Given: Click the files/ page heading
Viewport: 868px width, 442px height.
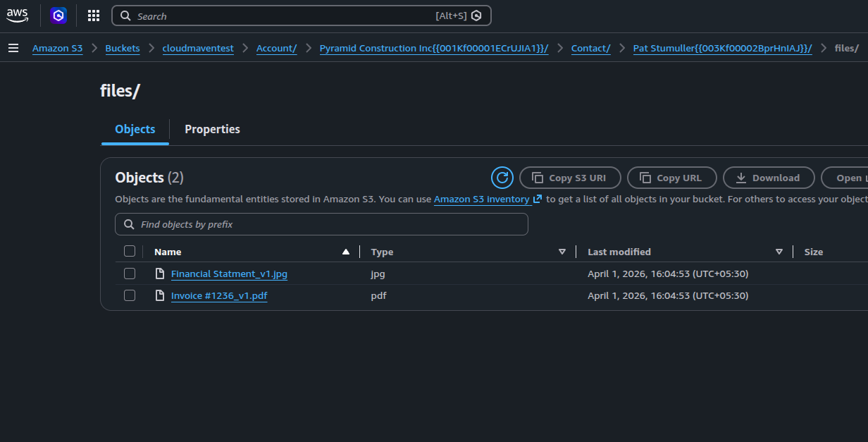Looking at the screenshot, I should pyautogui.click(x=120, y=91).
